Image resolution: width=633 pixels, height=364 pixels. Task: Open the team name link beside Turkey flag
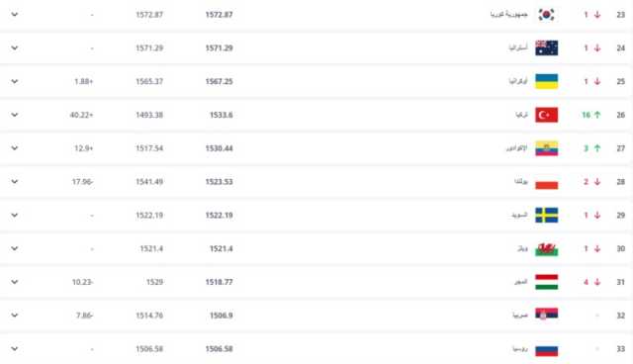521,115
